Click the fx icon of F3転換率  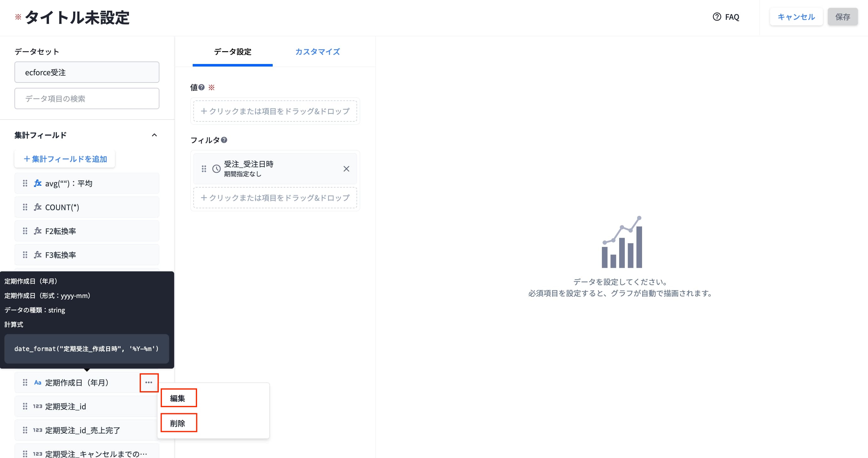pyautogui.click(x=37, y=255)
